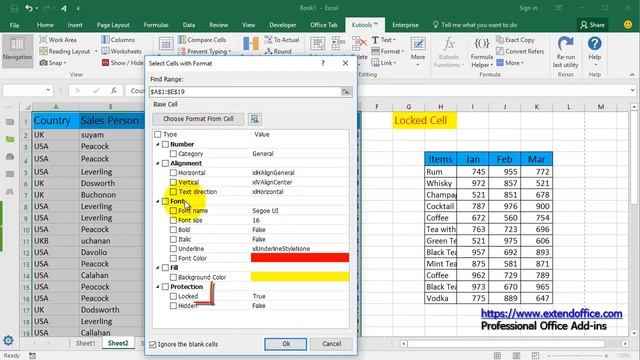
Task: Click Convert Refers tool
Action: point(520,51)
